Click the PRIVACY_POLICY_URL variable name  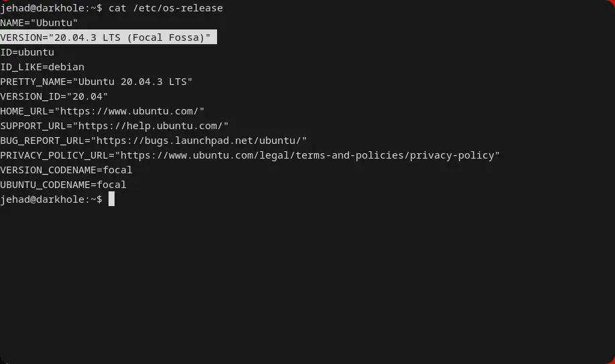coord(54,155)
